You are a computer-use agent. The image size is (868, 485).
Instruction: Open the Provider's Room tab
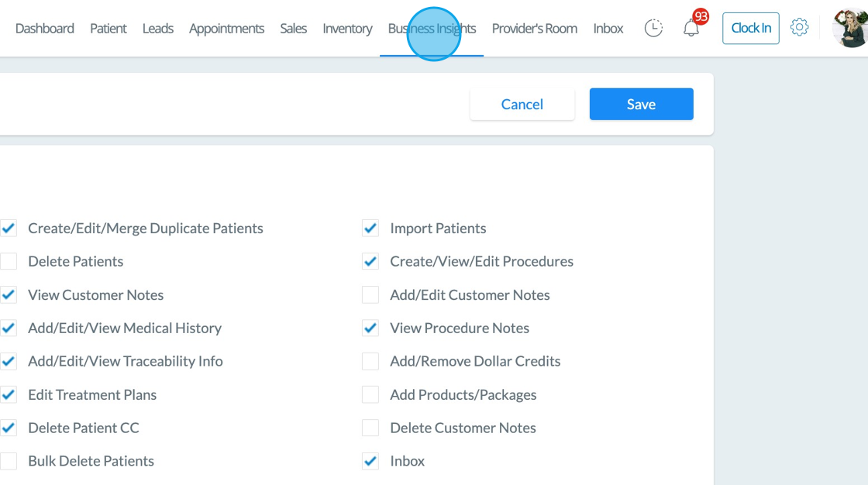click(x=534, y=29)
